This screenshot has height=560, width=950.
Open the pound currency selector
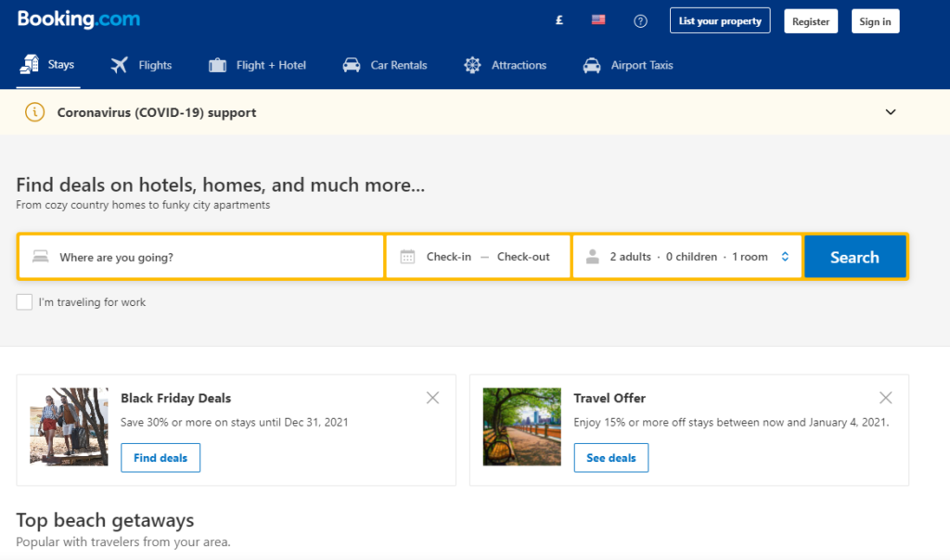[x=559, y=20]
